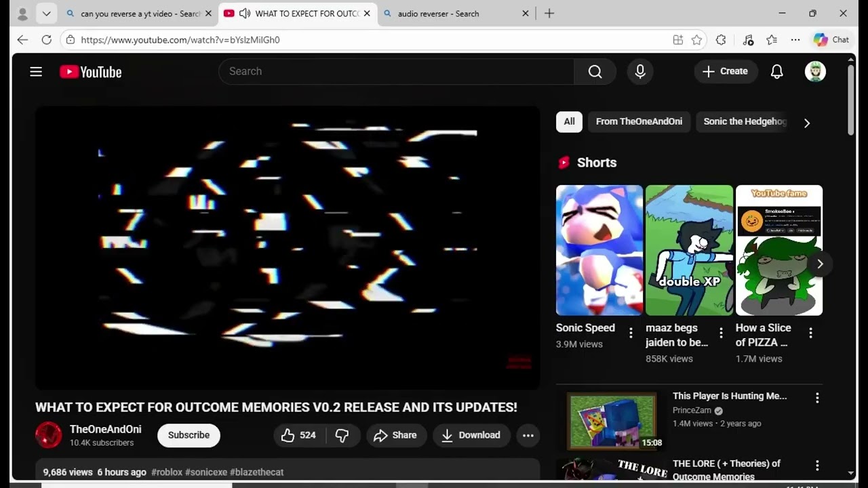Add this page to favorites star

696,40
